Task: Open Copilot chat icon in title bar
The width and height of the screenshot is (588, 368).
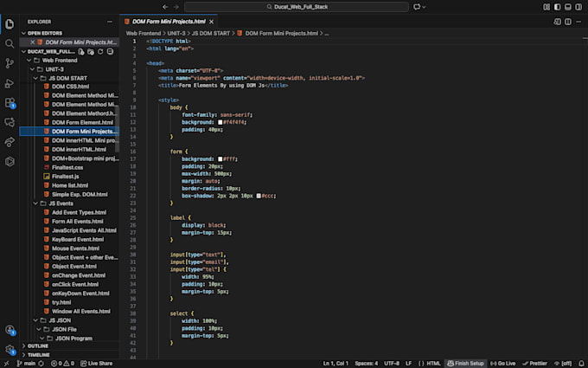Action: pyautogui.click(x=417, y=7)
